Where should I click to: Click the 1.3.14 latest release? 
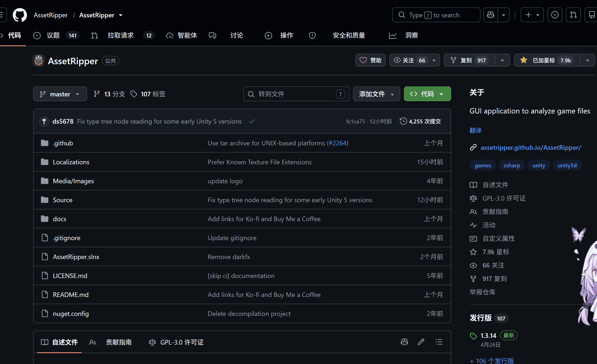tap(488, 336)
